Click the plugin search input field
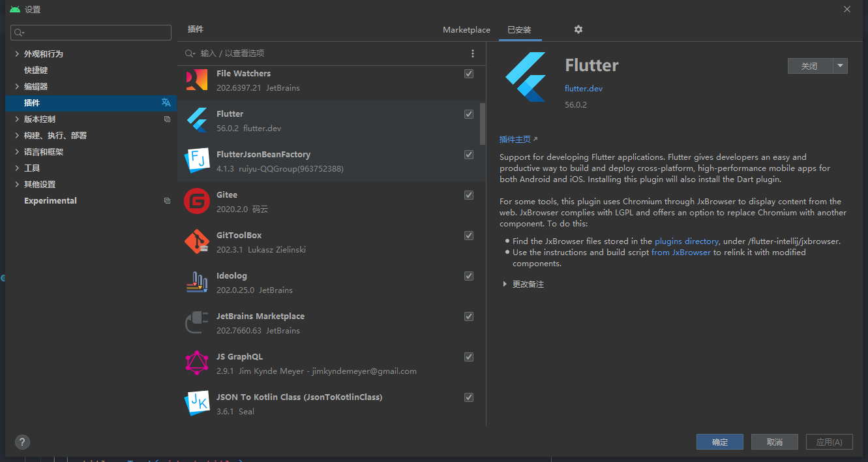This screenshot has width=868, height=462. [326, 54]
